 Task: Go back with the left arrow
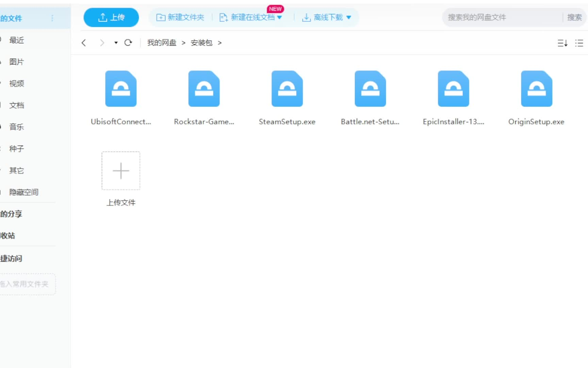click(x=84, y=43)
